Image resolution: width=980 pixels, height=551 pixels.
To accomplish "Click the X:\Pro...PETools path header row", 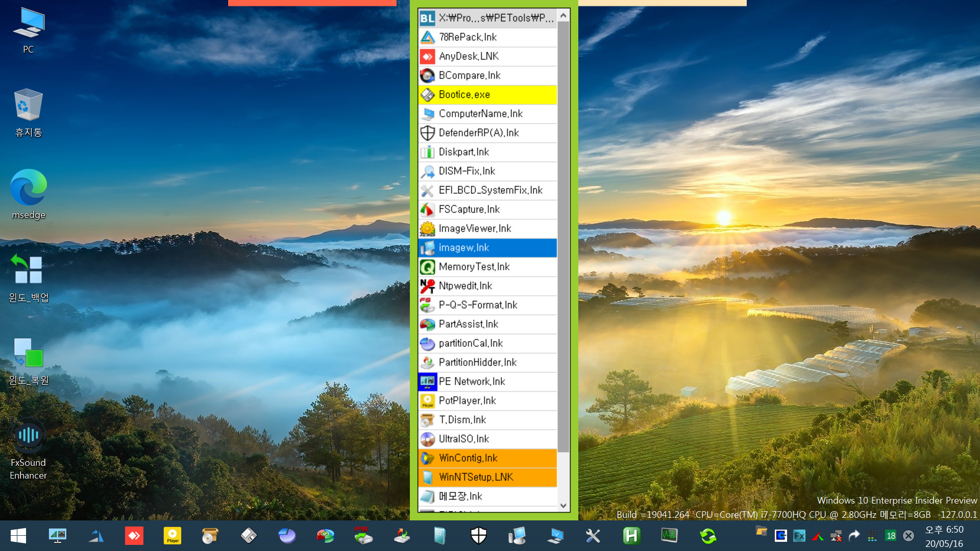I will click(x=487, y=18).
